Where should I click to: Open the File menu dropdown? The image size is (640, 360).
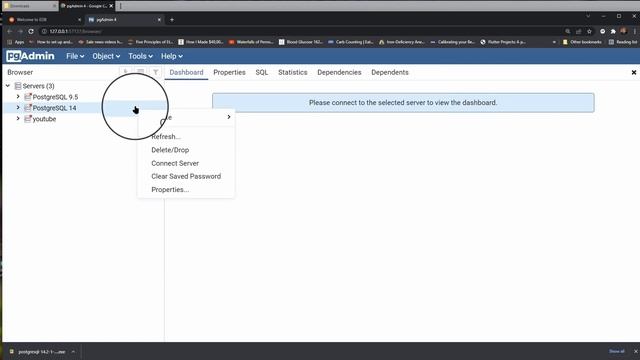coord(75,56)
